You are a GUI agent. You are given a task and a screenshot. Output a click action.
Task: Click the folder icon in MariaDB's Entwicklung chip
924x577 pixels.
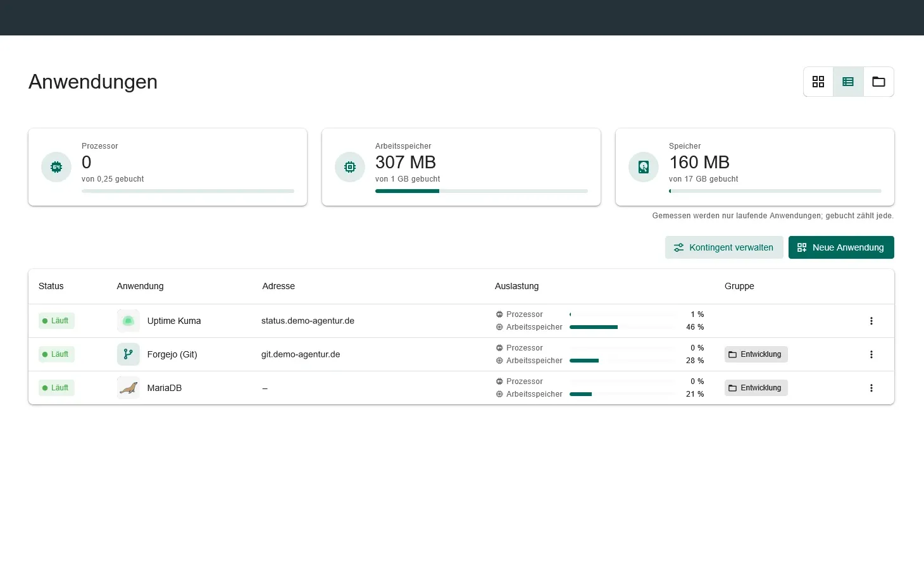pos(733,388)
